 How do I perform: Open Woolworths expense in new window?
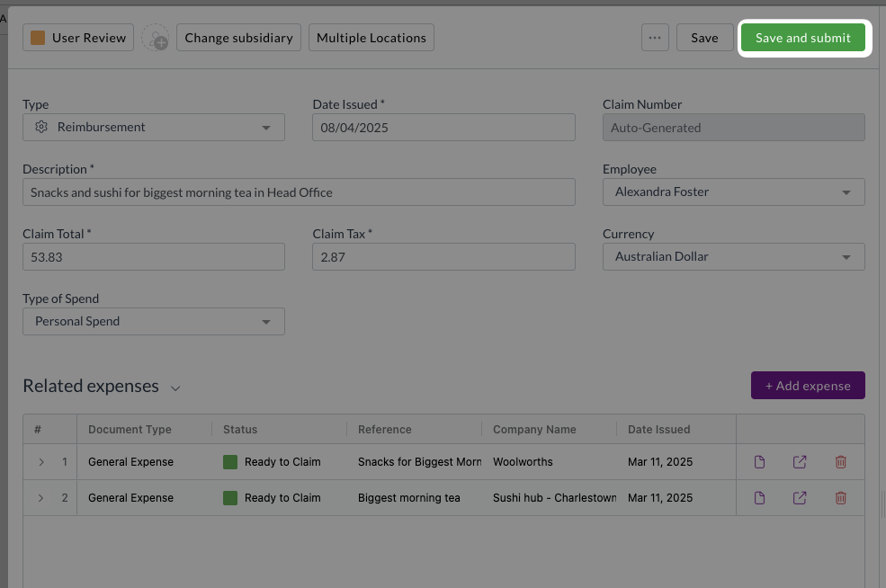pyautogui.click(x=800, y=462)
